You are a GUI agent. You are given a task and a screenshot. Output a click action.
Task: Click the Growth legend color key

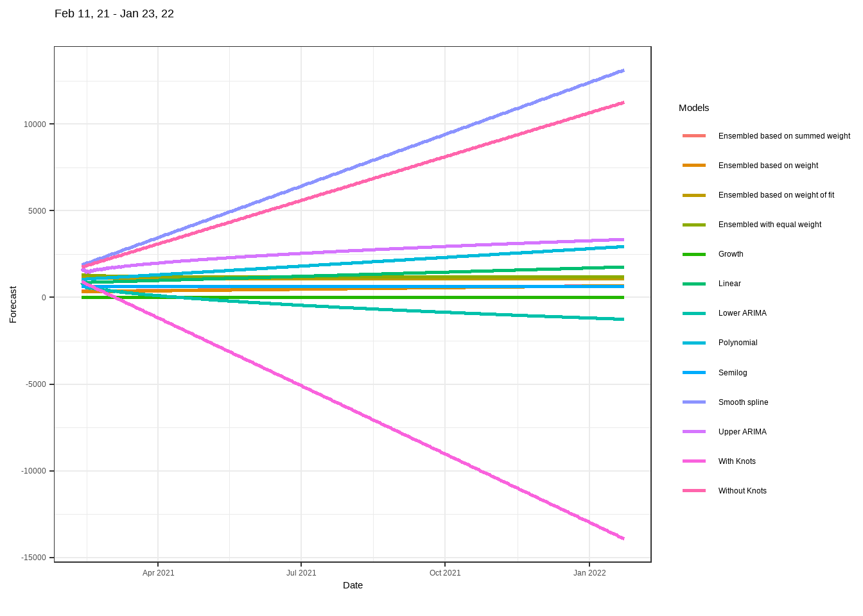click(x=693, y=254)
